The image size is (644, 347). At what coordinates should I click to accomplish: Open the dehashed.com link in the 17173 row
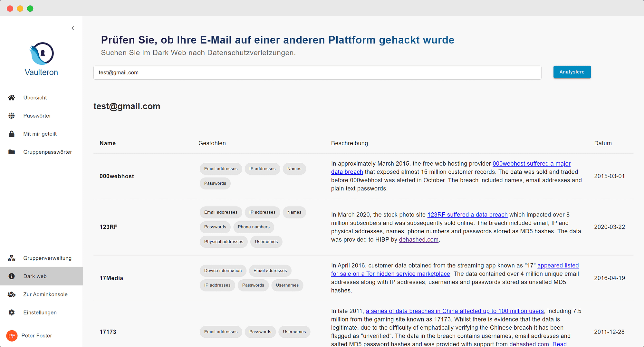point(529,344)
